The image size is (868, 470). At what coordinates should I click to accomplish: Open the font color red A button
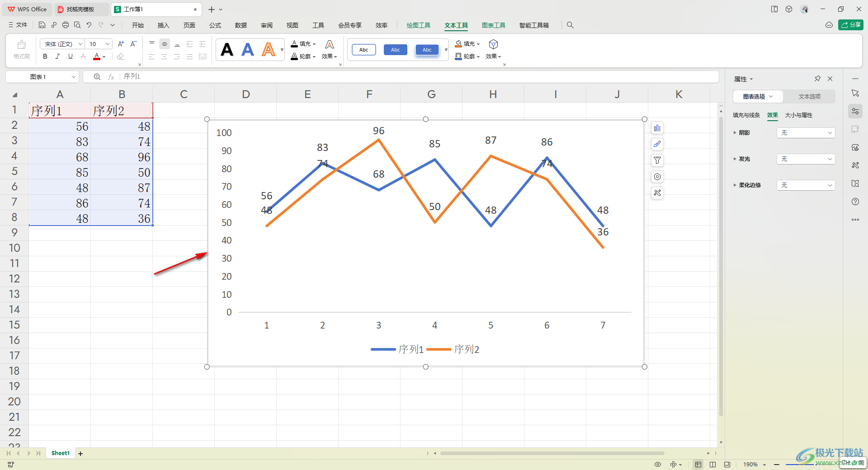96,56
